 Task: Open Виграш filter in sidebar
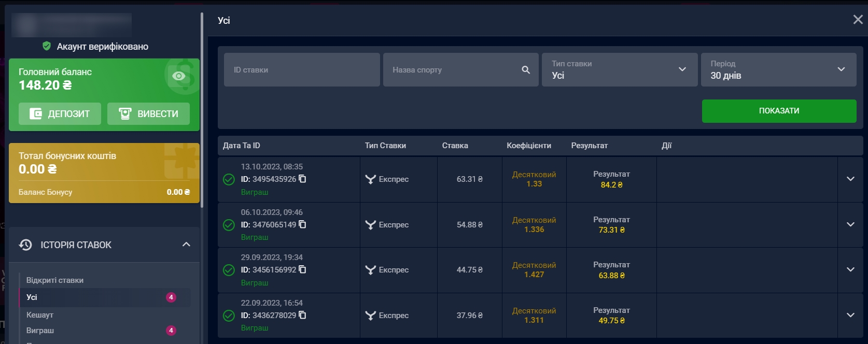(x=40, y=331)
